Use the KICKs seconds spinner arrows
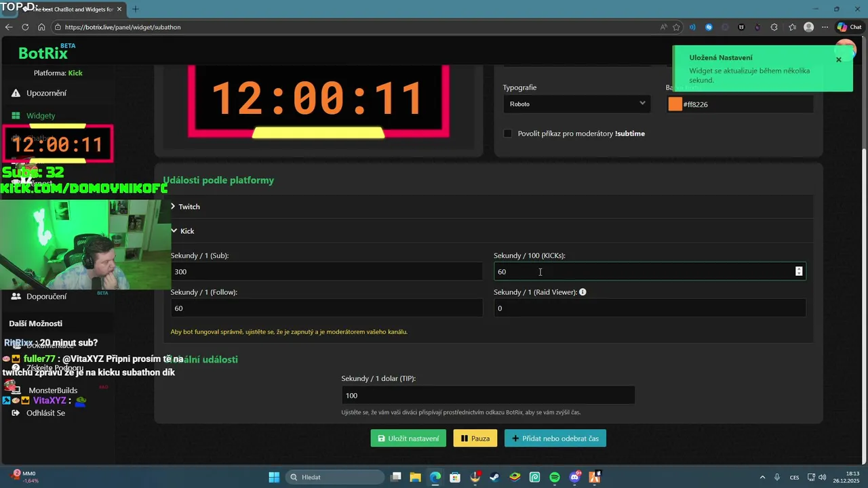This screenshot has width=868, height=488. coord(799,271)
